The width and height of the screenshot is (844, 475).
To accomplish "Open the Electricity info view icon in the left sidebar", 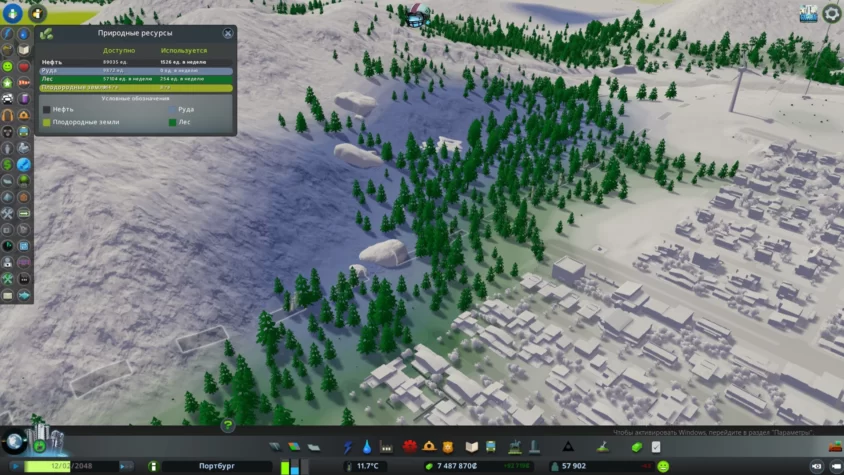I will pyautogui.click(x=7, y=33).
